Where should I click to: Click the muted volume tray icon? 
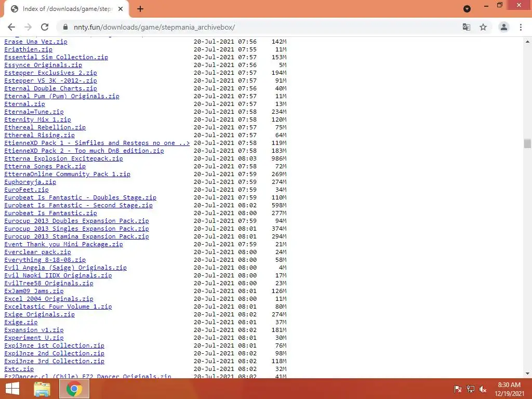(483, 389)
